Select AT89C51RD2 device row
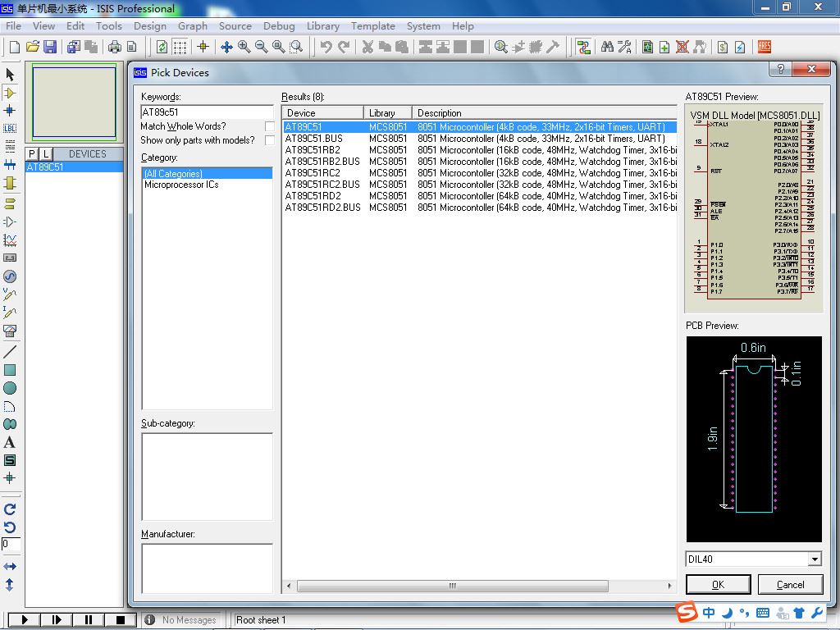Viewport: 840px width, 630px height. click(x=479, y=196)
